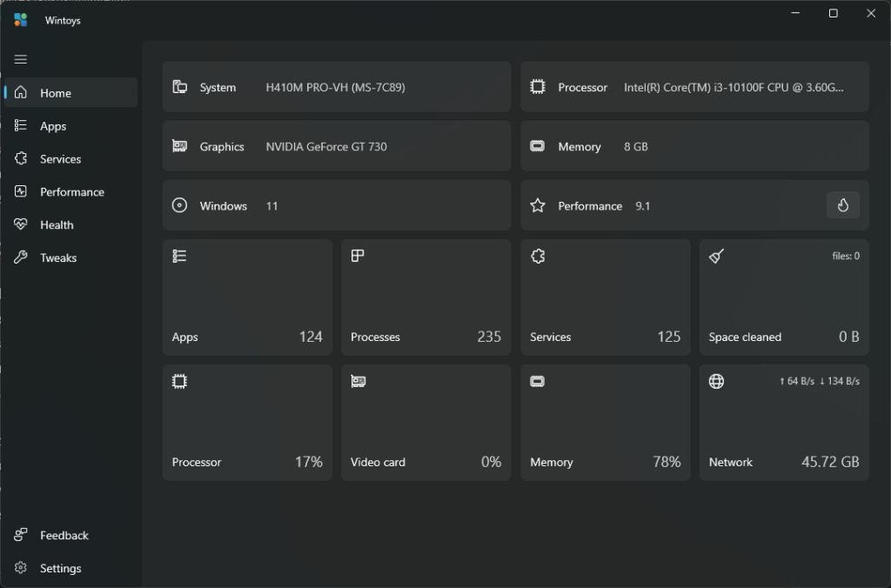Click the RAM icon on the Memory usage tile
This screenshot has width=891, height=588.
click(x=537, y=381)
